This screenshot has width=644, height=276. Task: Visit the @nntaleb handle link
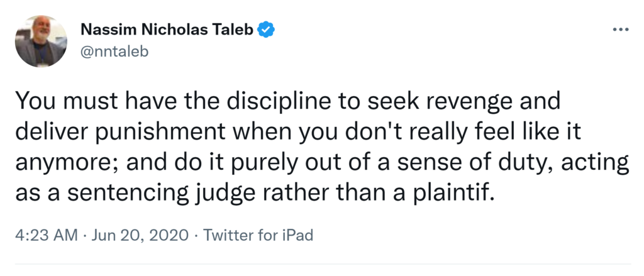click(114, 52)
